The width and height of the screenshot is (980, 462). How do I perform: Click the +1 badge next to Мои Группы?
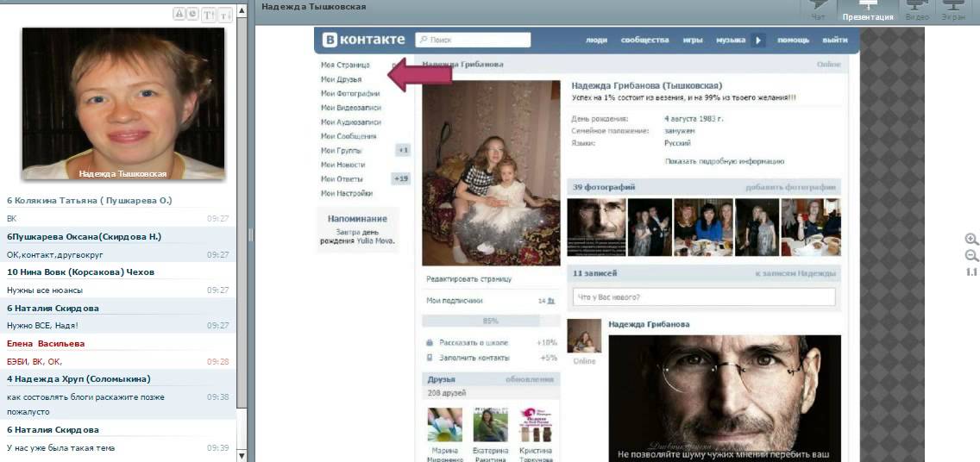coord(403,151)
